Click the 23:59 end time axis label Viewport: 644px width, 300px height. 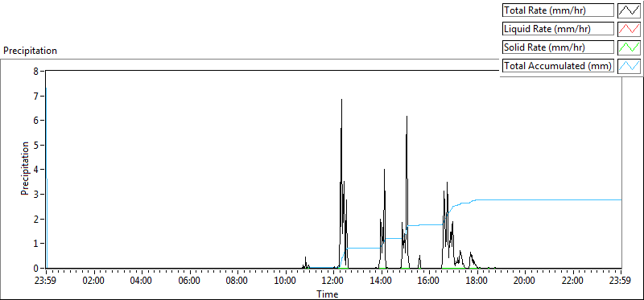click(x=621, y=282)
